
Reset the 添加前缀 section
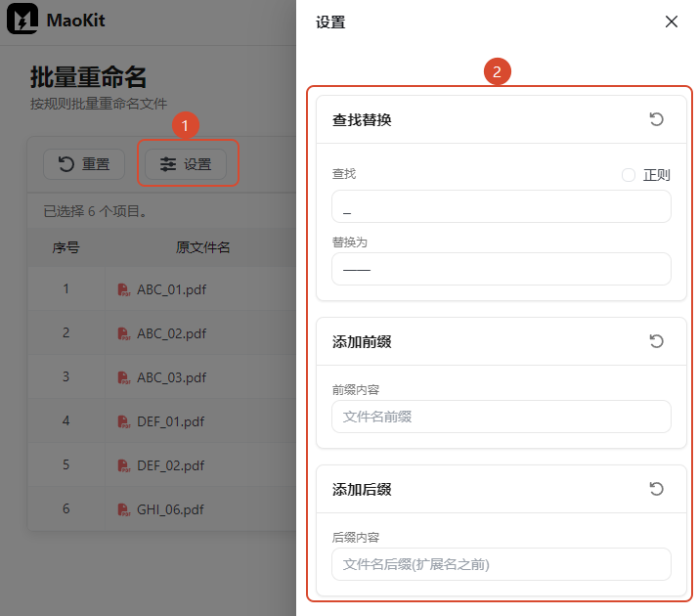(656, 341)
